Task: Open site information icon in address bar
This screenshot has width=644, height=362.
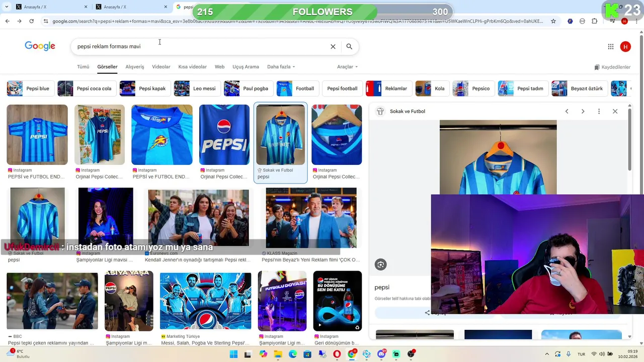Action: [x=46, y=21]
